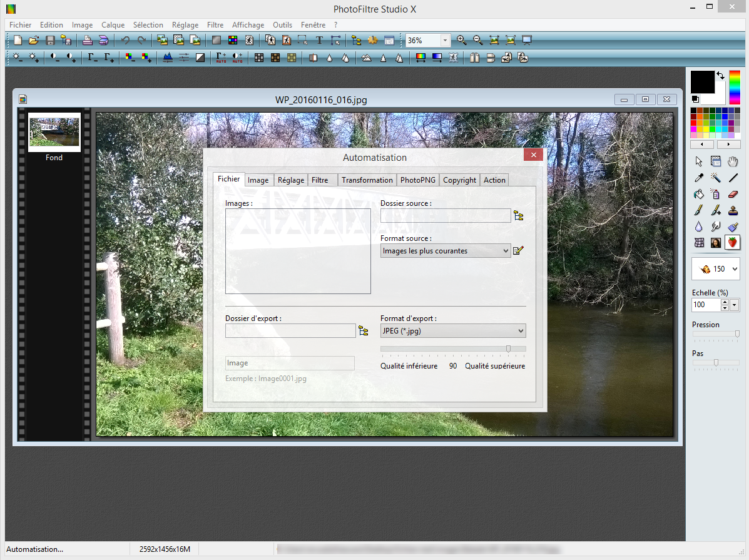Viewport: 749px width, 560px height.
Task: Browse for the Dossier source folder
Action: click(x=519, y=216)
